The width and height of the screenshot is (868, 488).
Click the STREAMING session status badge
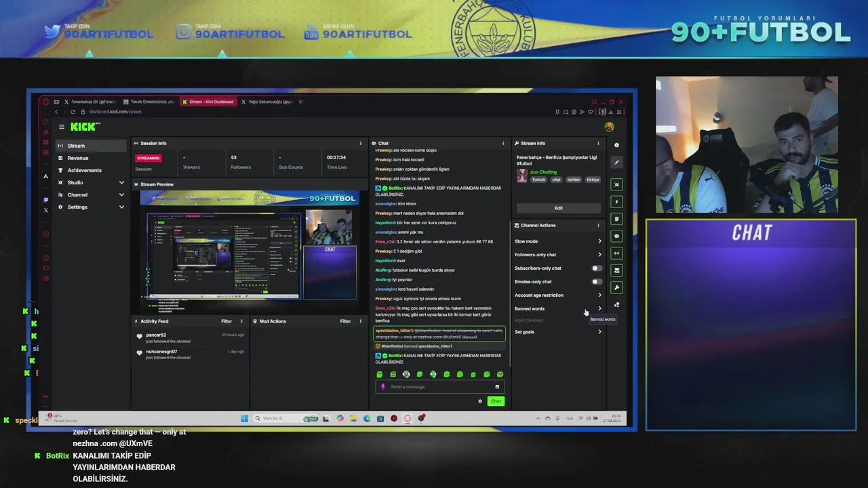(x=148, y=158)
